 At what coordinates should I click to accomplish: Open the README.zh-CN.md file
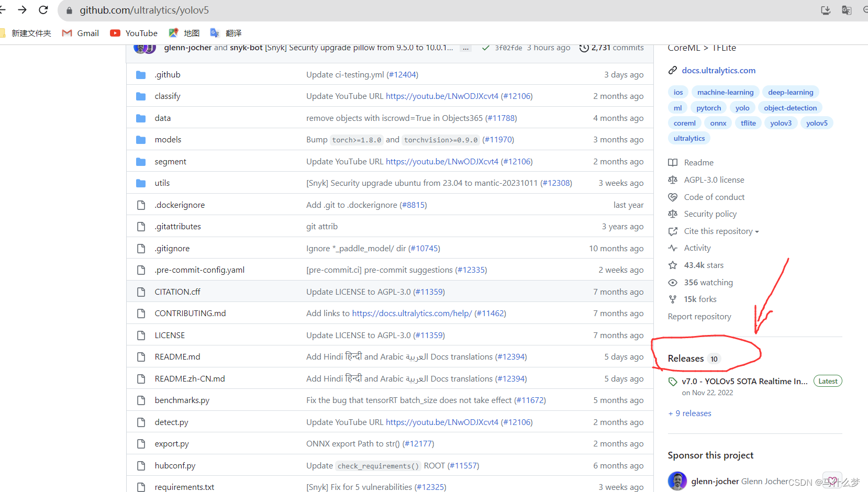click(x=190, y=379)
